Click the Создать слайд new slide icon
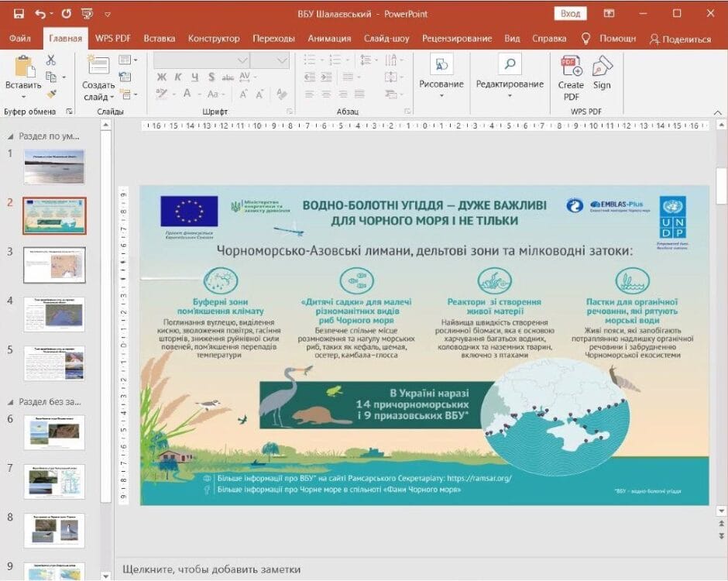 pos(98,66)
